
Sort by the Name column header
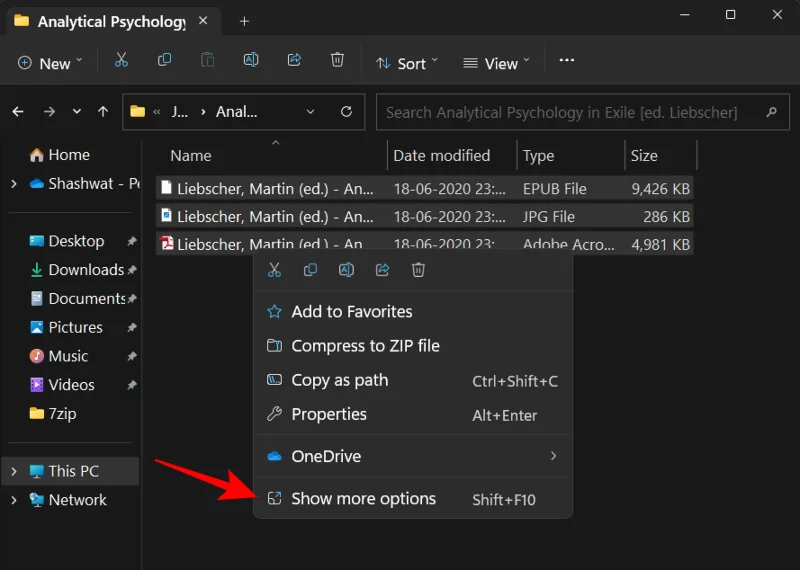click(191, 156)
